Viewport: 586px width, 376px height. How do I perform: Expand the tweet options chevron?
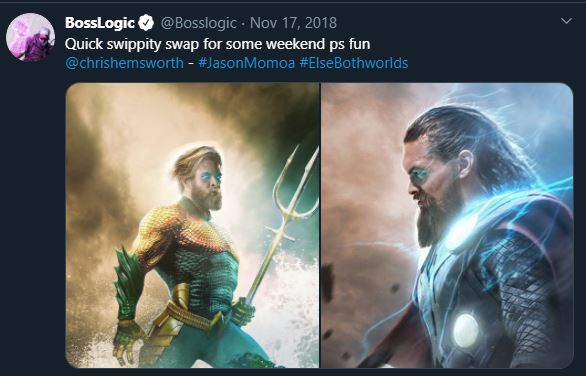(x=567, y=21)
